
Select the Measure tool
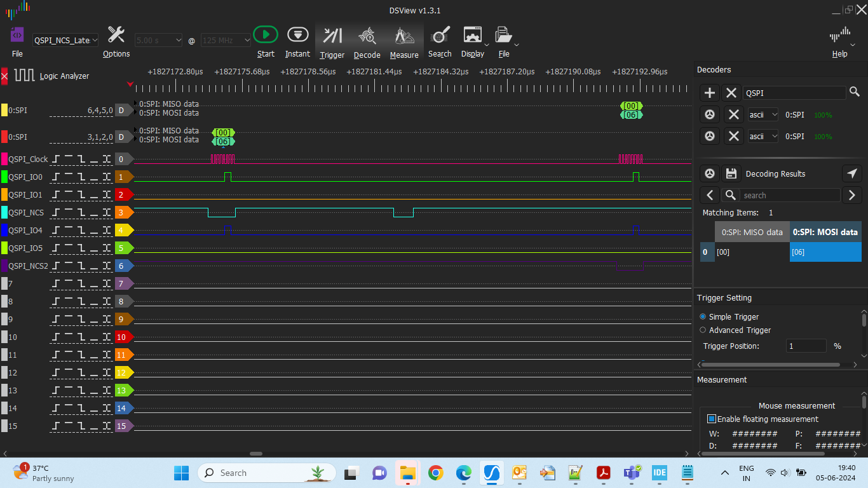(x=404, y=35)
